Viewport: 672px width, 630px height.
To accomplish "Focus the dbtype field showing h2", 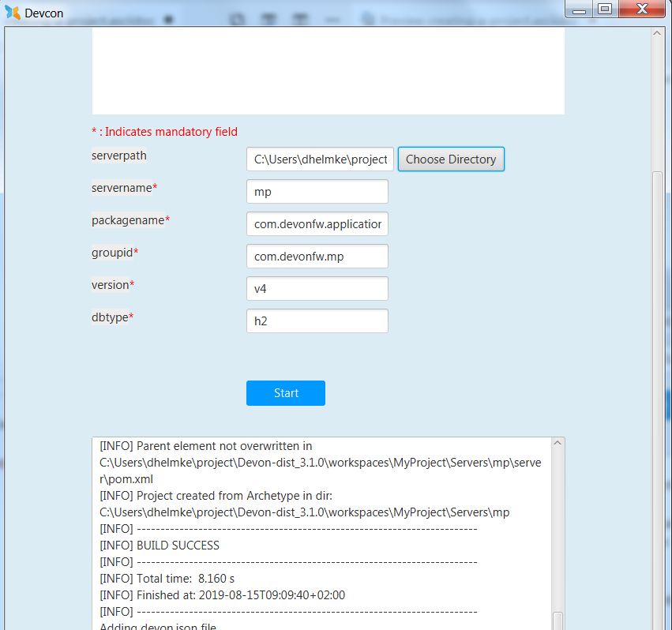I will coord(317,321).
